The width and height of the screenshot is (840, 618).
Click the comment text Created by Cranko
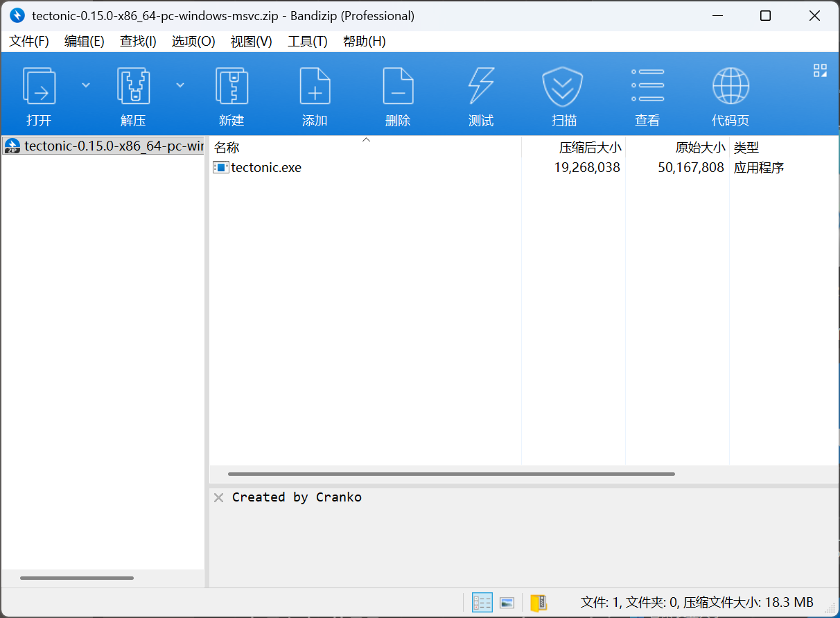click(x=297, y=497)
